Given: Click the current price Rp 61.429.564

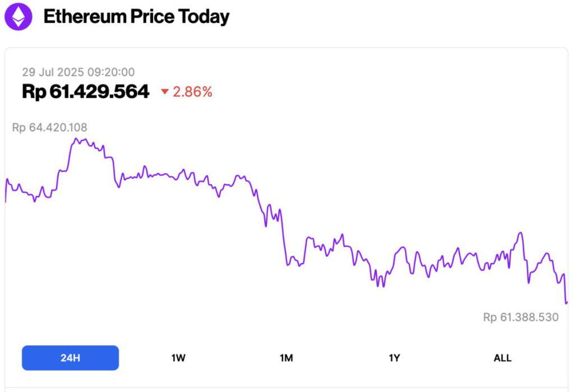Looking at the screenshot, I should coord(85,91).
